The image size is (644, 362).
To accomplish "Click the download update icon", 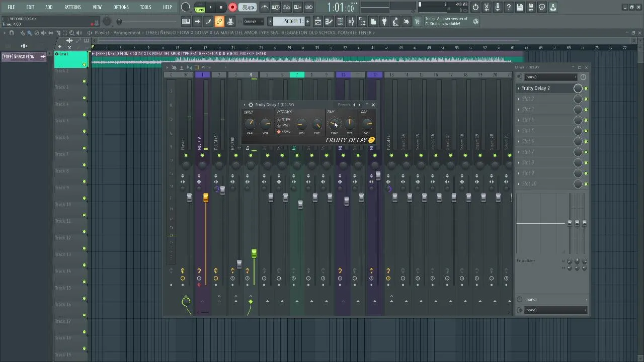I will click(x=553, y=7).
